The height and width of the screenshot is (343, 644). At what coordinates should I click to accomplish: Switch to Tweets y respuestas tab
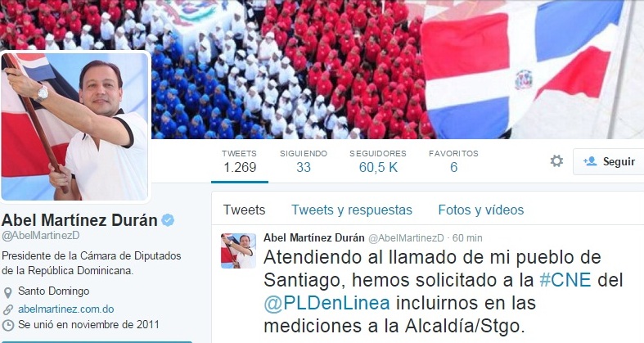352,210
